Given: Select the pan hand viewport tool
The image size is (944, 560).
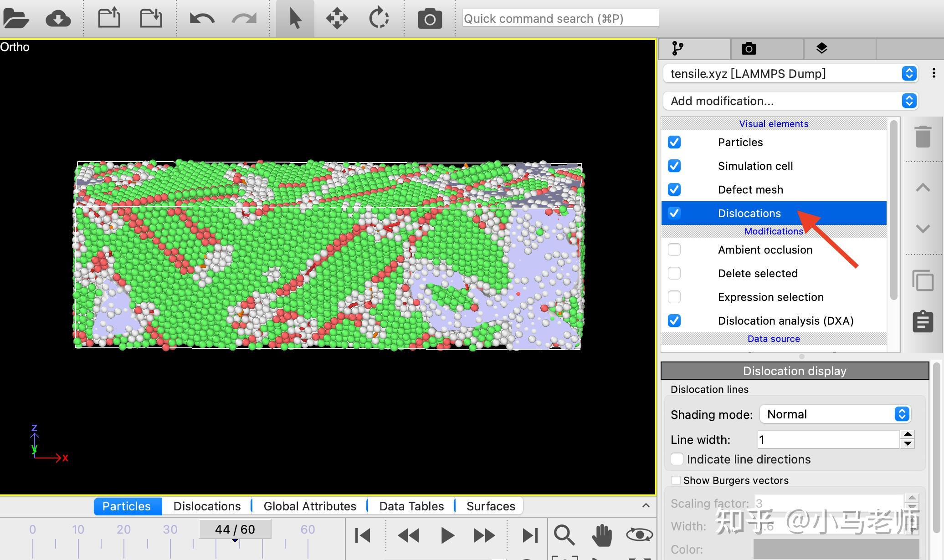Looking at the screenshot, I should (602, 535).
